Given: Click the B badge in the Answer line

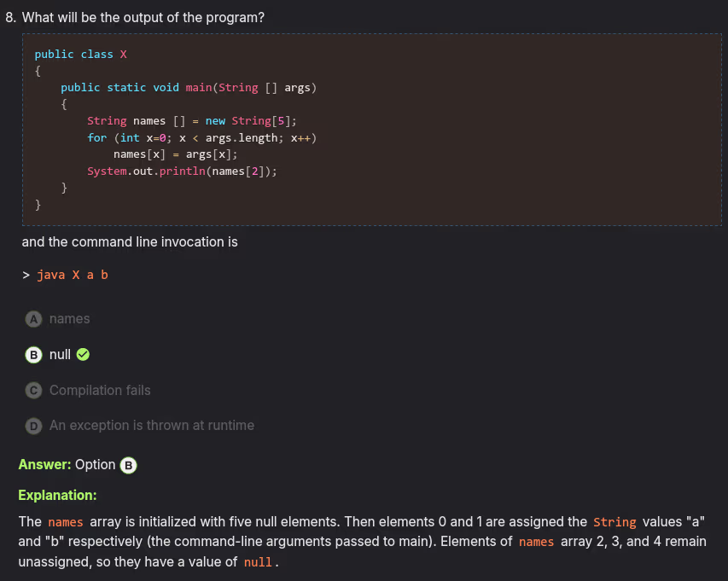Looking at the screenshot, I should coord(128,466).
